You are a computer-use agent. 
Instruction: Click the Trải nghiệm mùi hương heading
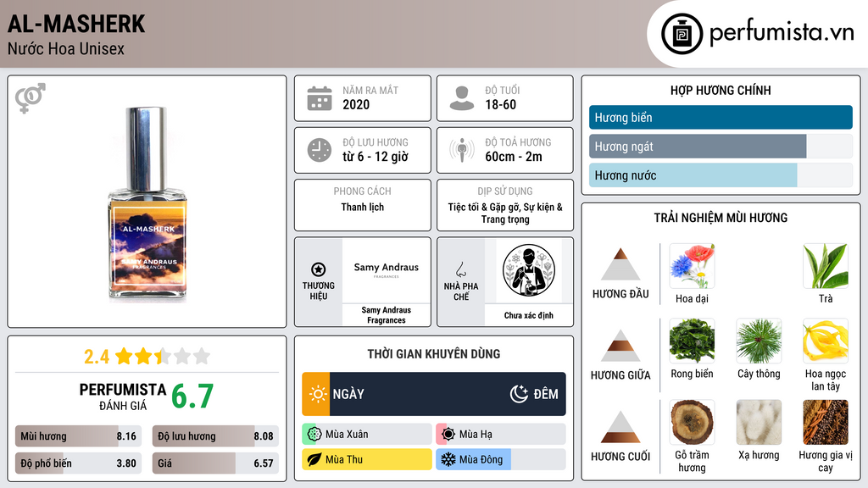pos(721,218)
